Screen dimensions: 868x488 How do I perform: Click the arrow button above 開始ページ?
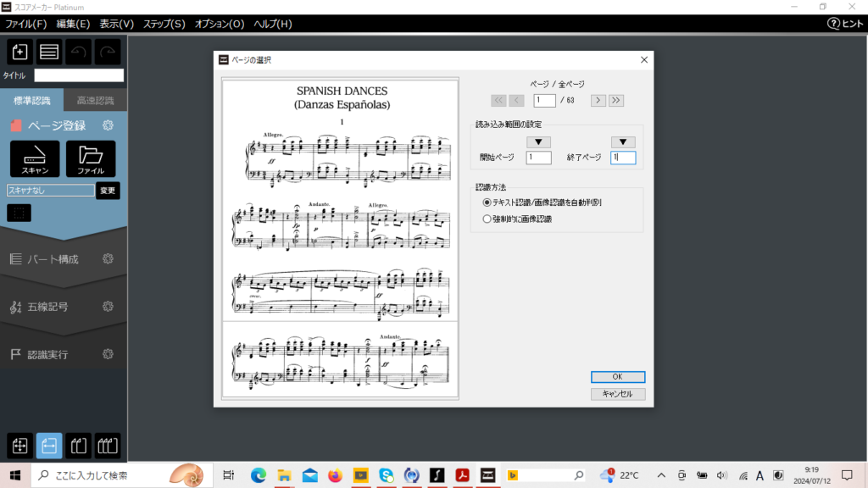pos(538,142)
